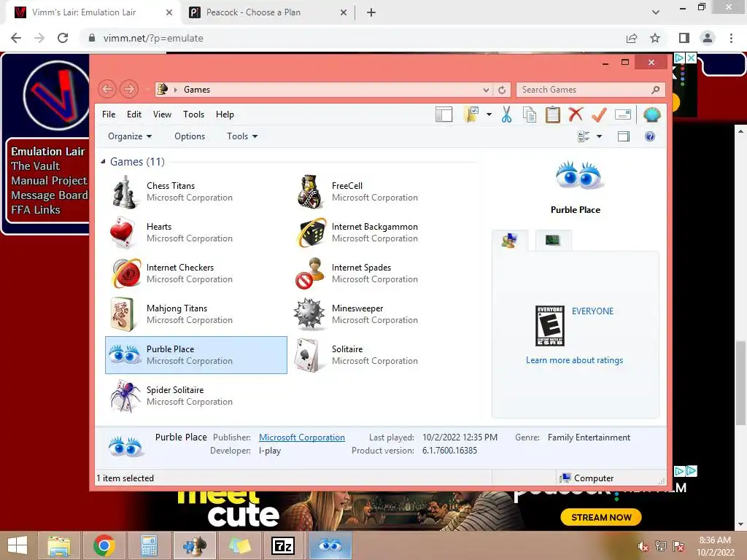747x560 pixels.
Task: Click the shell globe toolbar icon
Action: click(651, 114)
